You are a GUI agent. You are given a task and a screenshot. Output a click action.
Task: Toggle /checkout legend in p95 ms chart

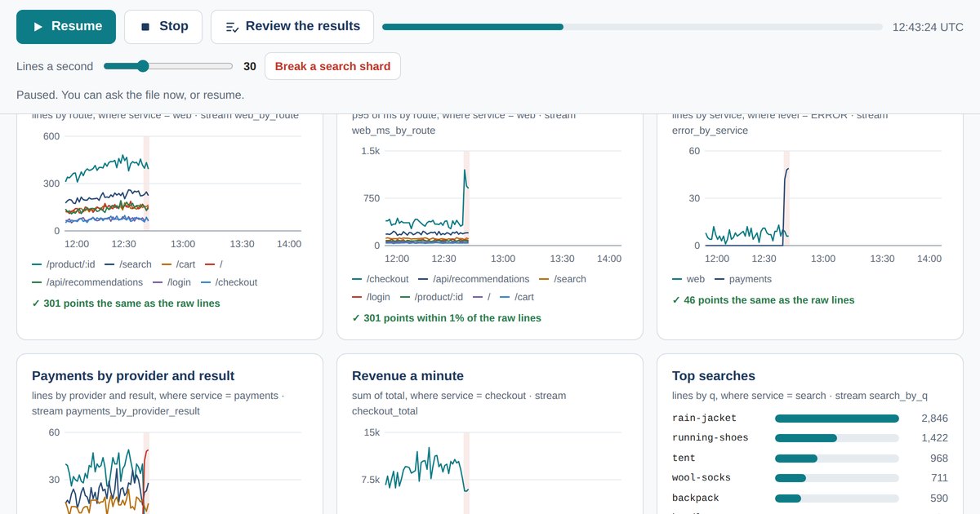(380, 279)
